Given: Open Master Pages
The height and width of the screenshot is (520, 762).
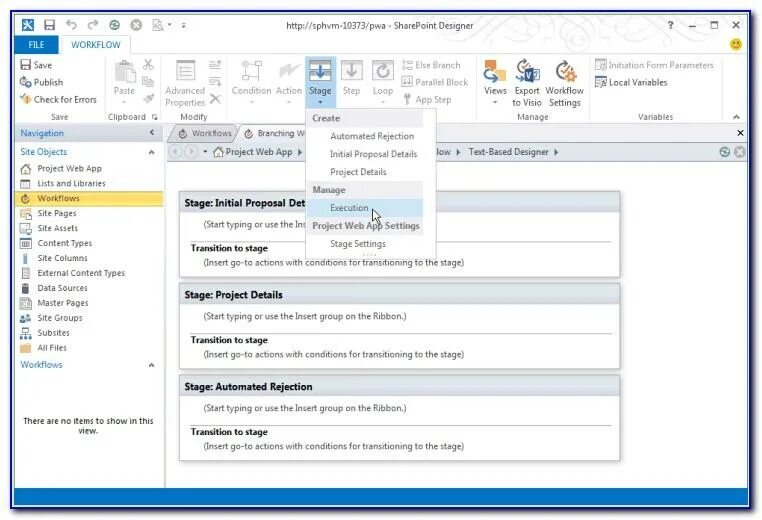Looking at the screenshot, I should (63, 303).
